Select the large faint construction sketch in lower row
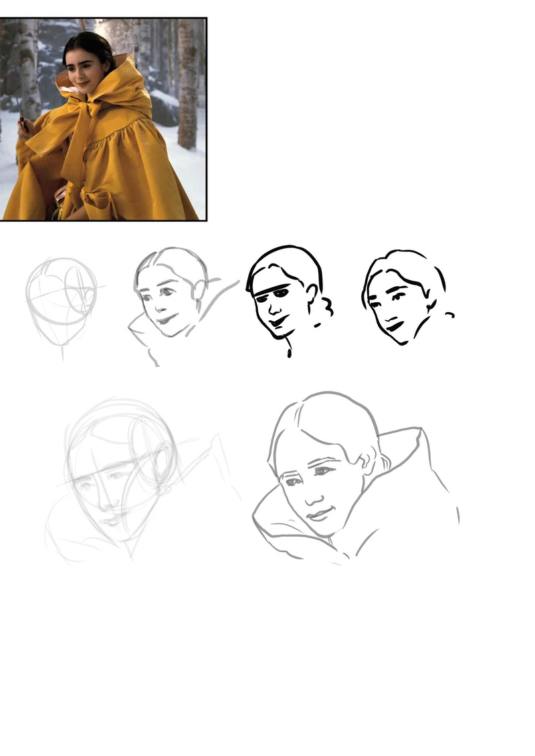This screenshot has width=535, height=756. click(x=143, y=481)
